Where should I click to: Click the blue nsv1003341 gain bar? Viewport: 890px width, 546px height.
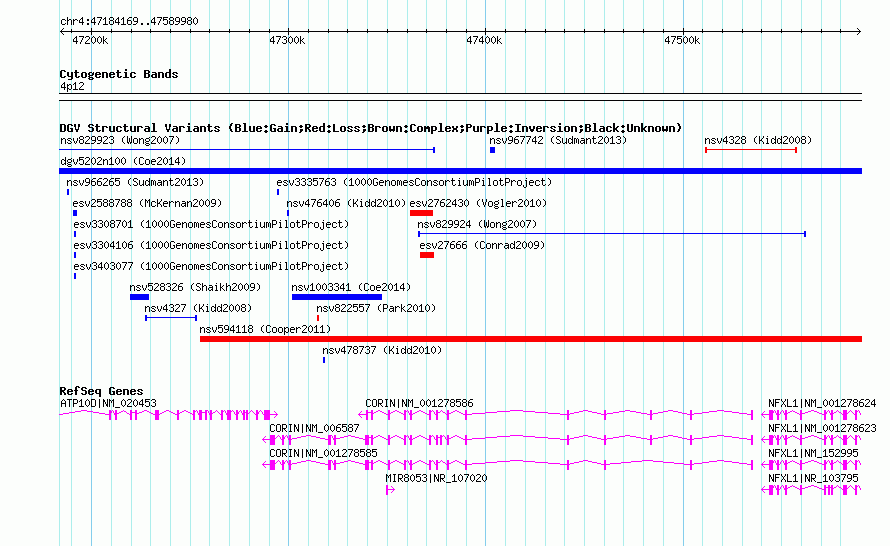[x=337, y=297]
